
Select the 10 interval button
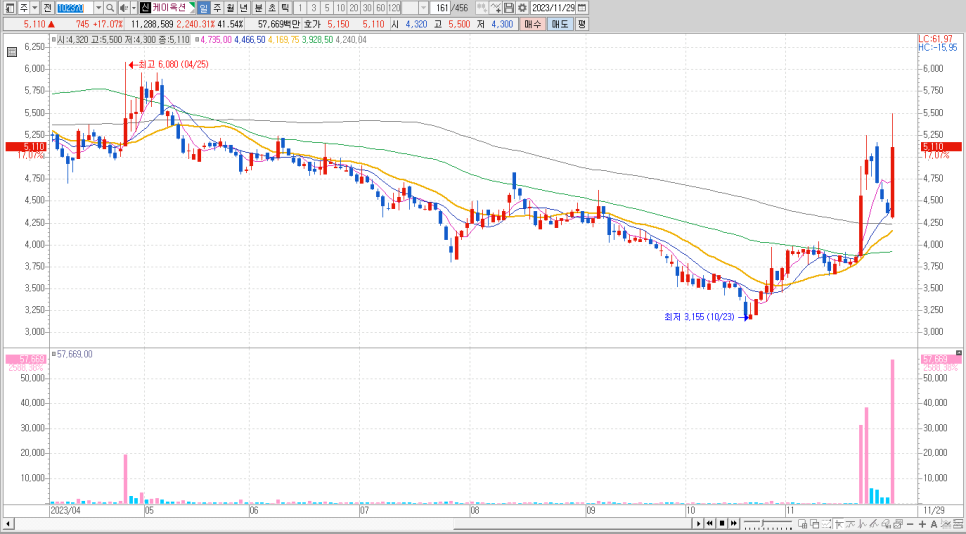[341, 8]
